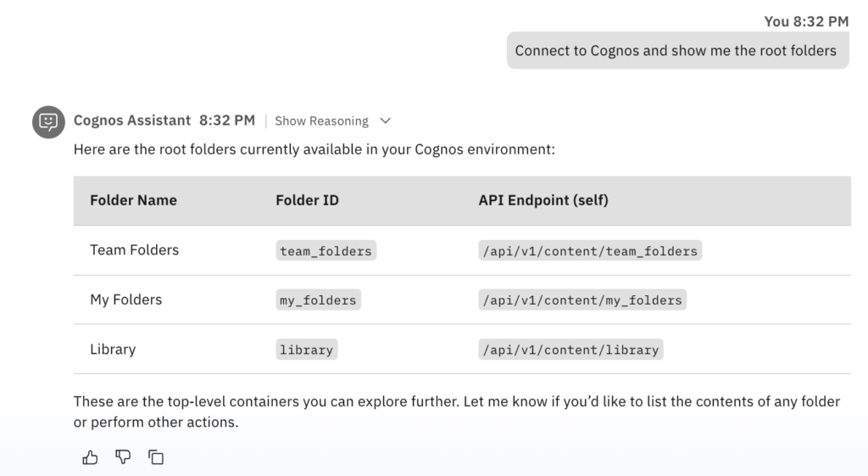Click the team_folders ID code chip
The image size is (868, 476).
point(325,251)
